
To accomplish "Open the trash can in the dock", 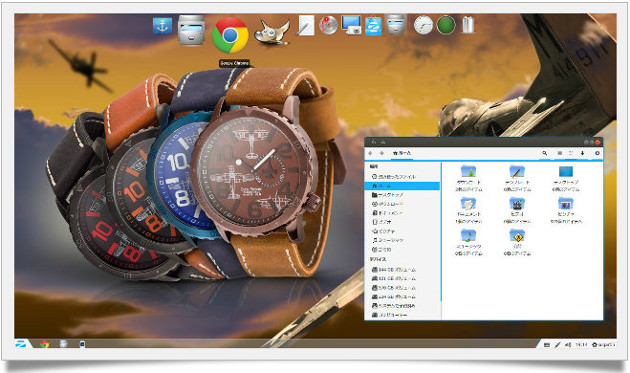I will (468, 25).
